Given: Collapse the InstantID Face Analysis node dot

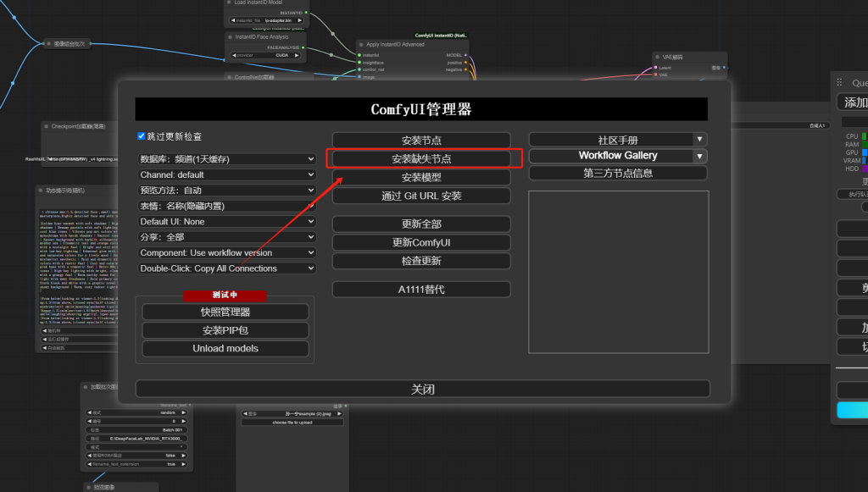Looking at the screenshot, I should (230, 37).
